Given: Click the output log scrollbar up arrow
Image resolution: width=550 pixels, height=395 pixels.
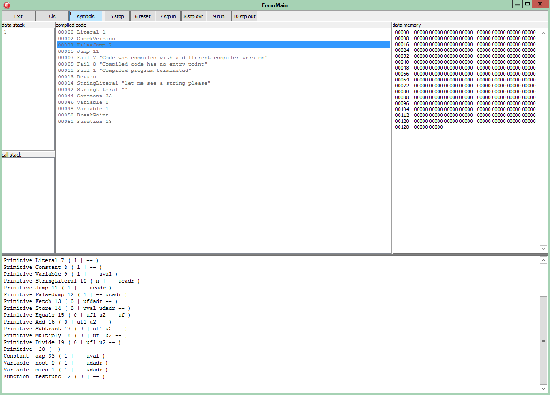Looking at the screenshot, I should [543, 261].
